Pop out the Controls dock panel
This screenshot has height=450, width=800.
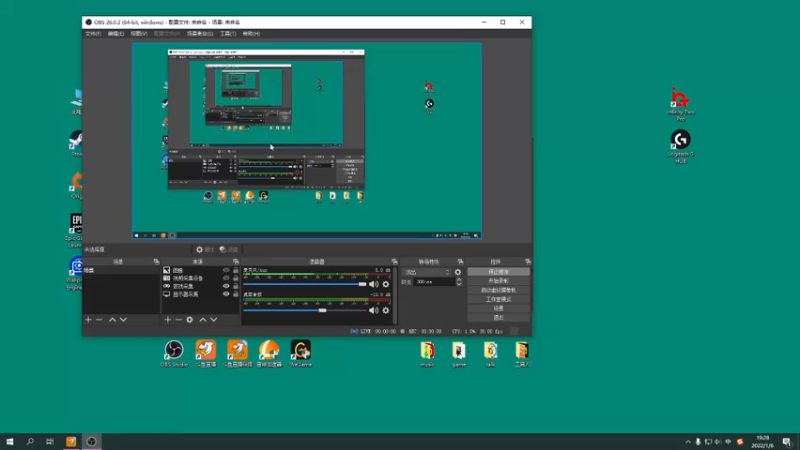[528, 261]
